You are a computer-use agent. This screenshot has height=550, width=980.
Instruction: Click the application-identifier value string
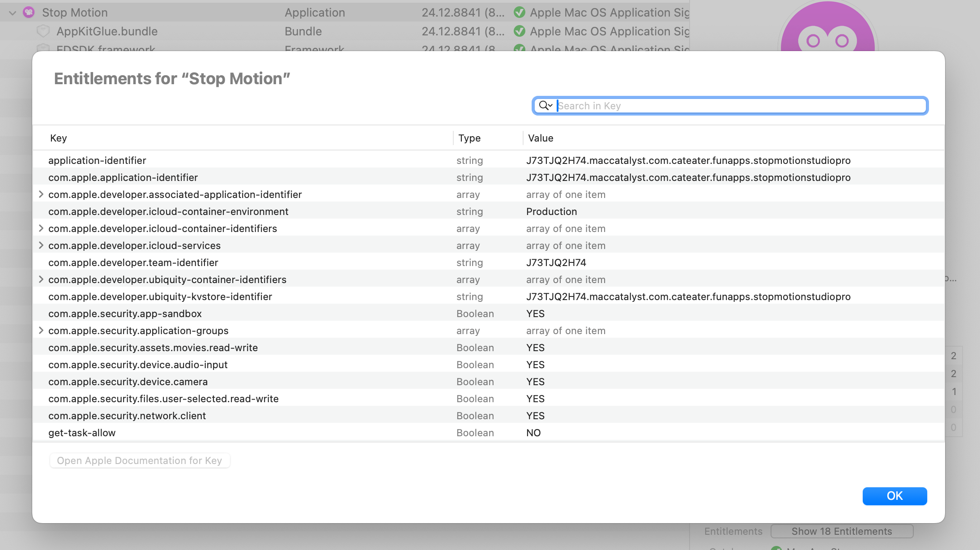pos(688,160)
